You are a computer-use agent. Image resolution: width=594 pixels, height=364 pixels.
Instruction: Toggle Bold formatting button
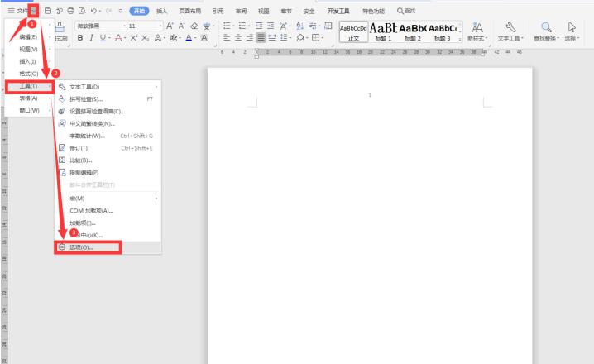click(x=80, y=38)
